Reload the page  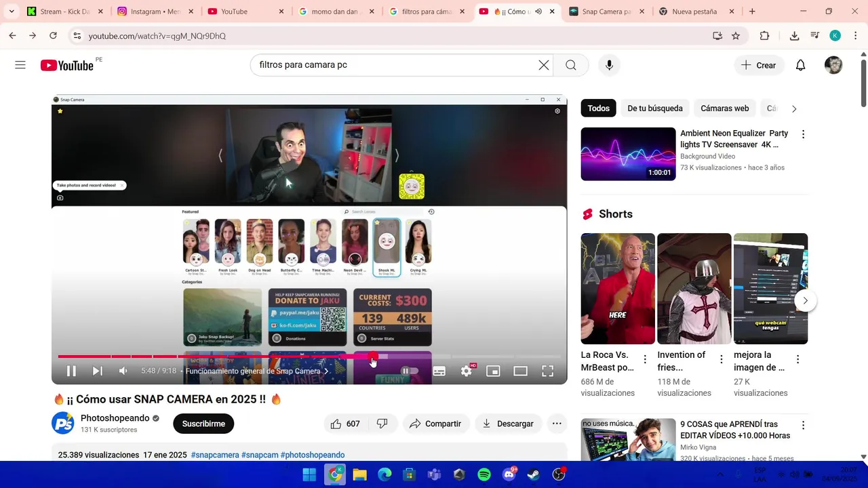pos(53,36)
